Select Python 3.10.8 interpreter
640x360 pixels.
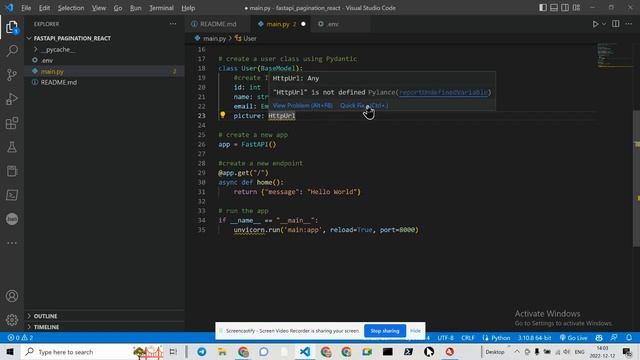coord(534,338)
